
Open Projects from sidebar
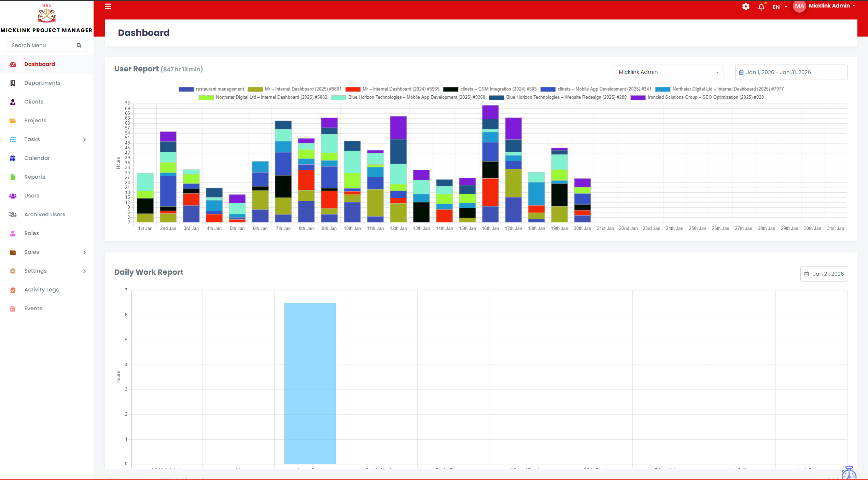tap(35, 121)
